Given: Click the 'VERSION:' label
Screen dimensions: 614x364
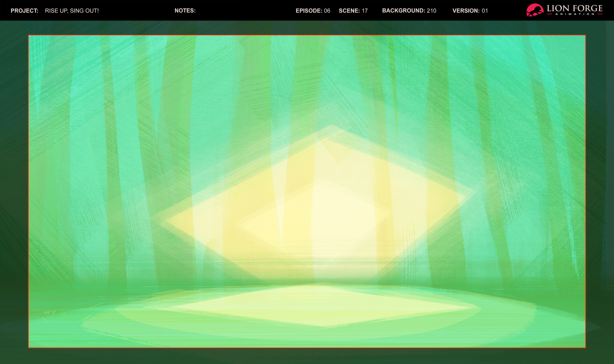Looking at the screenshot, I should [x=466, y=11].
